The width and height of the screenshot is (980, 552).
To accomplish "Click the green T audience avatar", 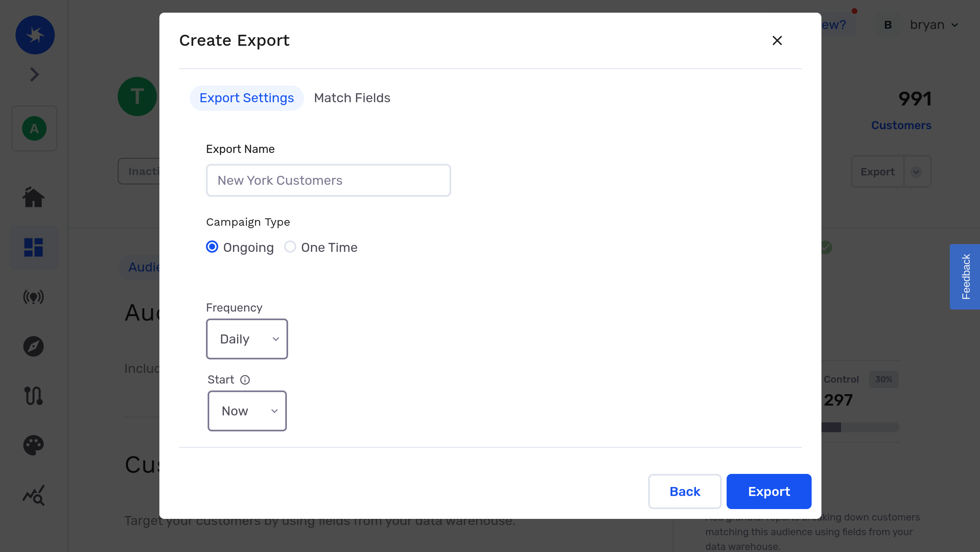I will [137, 96].
